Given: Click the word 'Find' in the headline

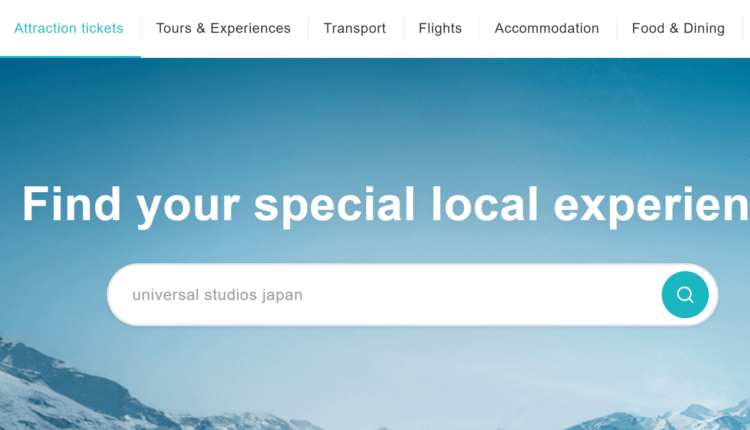Looking at the screenshot, I should [71, 204].
